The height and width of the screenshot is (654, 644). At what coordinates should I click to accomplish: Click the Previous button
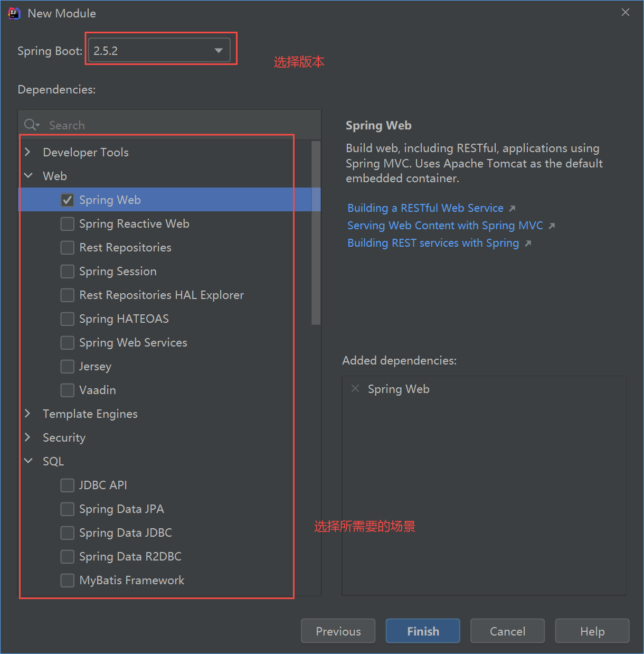[338, 631]
